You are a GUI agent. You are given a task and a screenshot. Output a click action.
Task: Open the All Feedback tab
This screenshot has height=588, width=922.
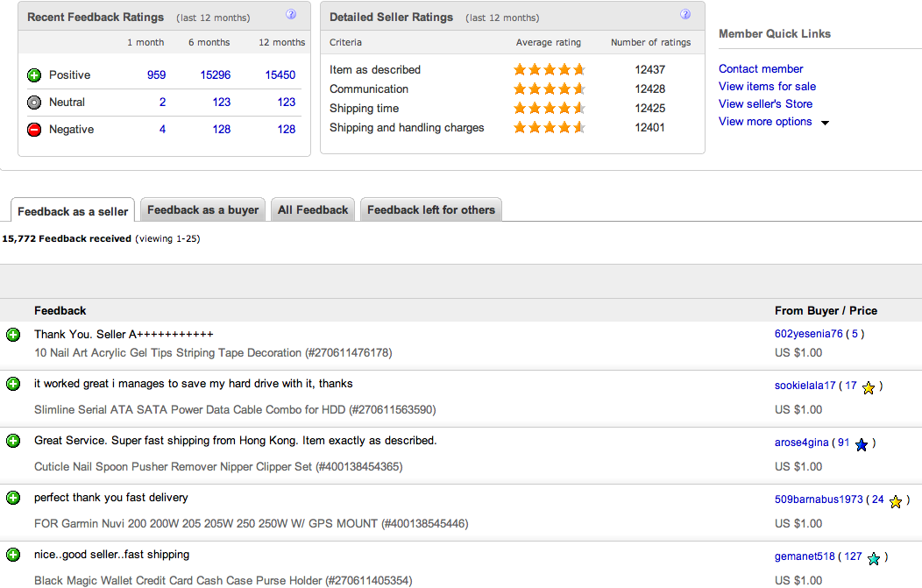pos(313,210)
